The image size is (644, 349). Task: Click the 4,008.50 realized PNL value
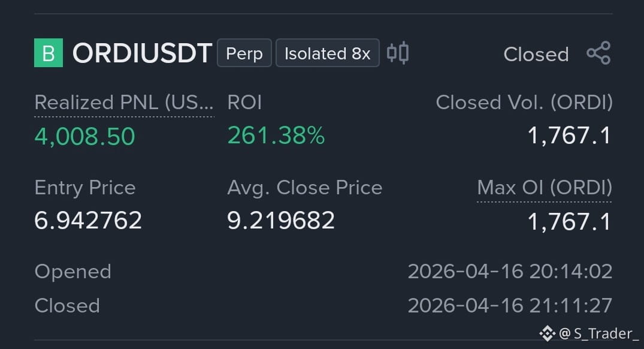pyautogui.click(x=84, y=136)
